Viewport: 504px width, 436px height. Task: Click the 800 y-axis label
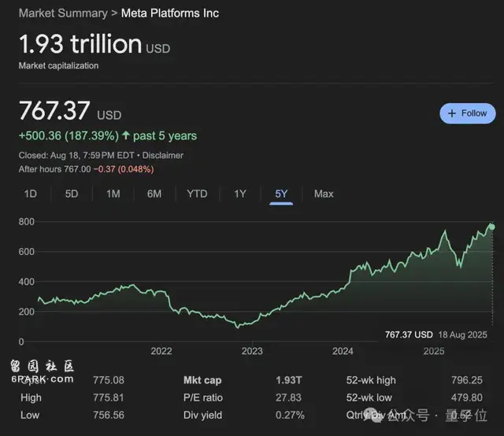pyautogui.click(x=26, y=222)
